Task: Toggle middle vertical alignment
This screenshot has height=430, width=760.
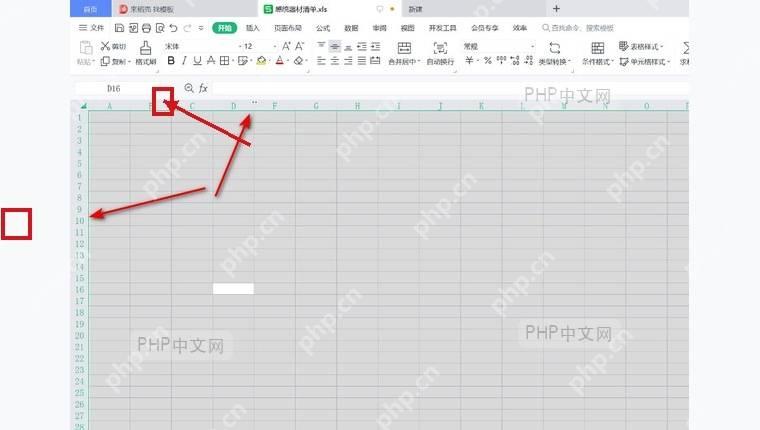Action: [x=334, y=46]
